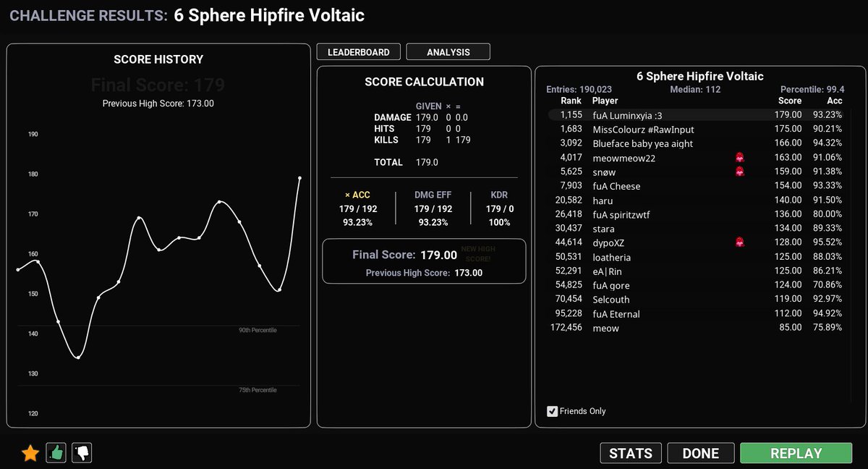Viewport: 868px width, 469px height.
Task: Click the Rank column header
Action: point(571,101)
